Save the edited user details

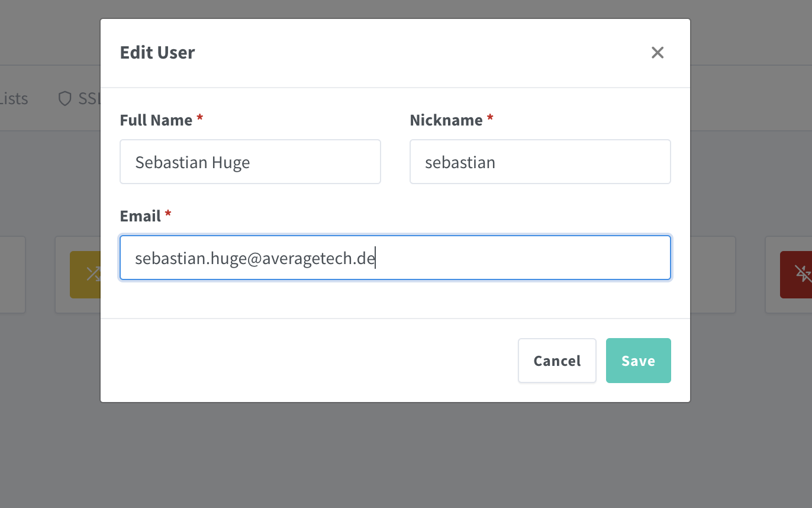tap(638, 361)
